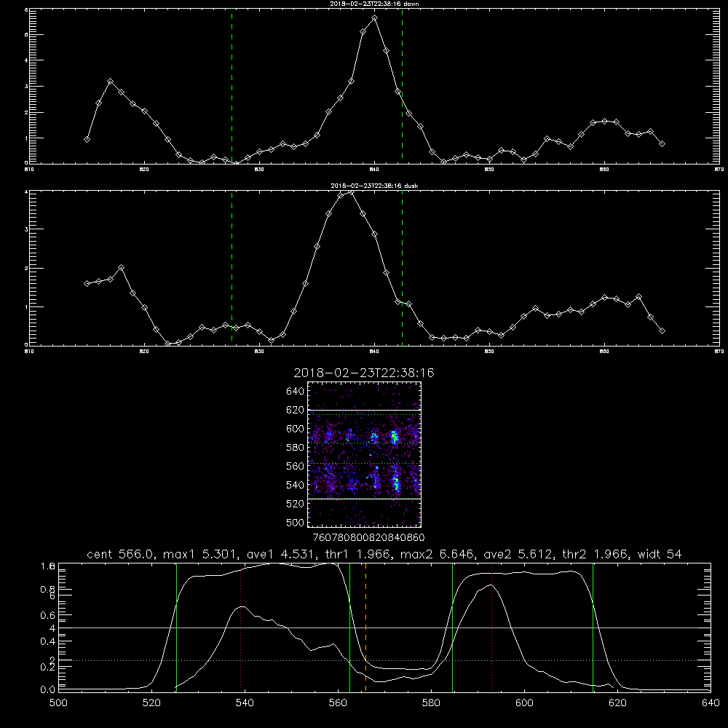
Task: Click the '500' label on heatmap y-axis
Action: pos(296,522)
